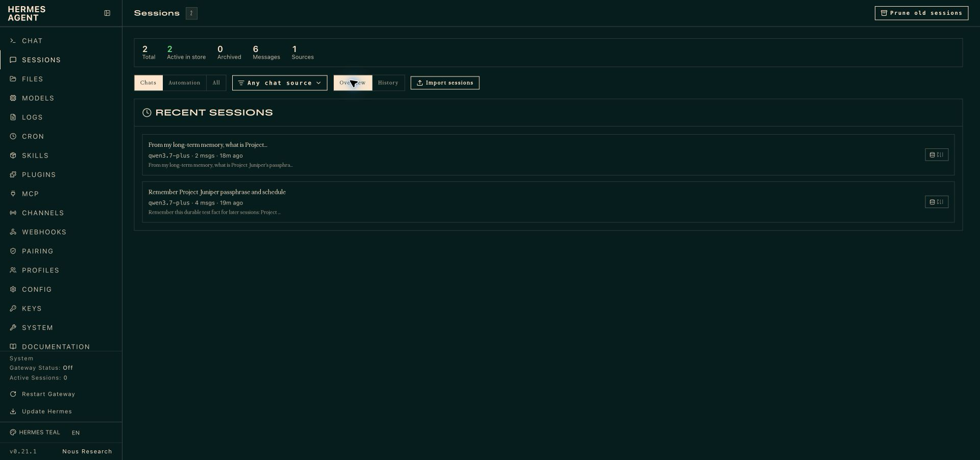Click the Nous Research link

pyautogui.click(x=87, y=452)
